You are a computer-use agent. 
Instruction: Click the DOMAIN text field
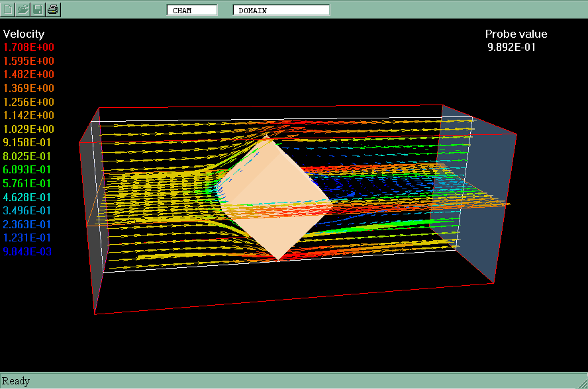[x=281, y=10]
